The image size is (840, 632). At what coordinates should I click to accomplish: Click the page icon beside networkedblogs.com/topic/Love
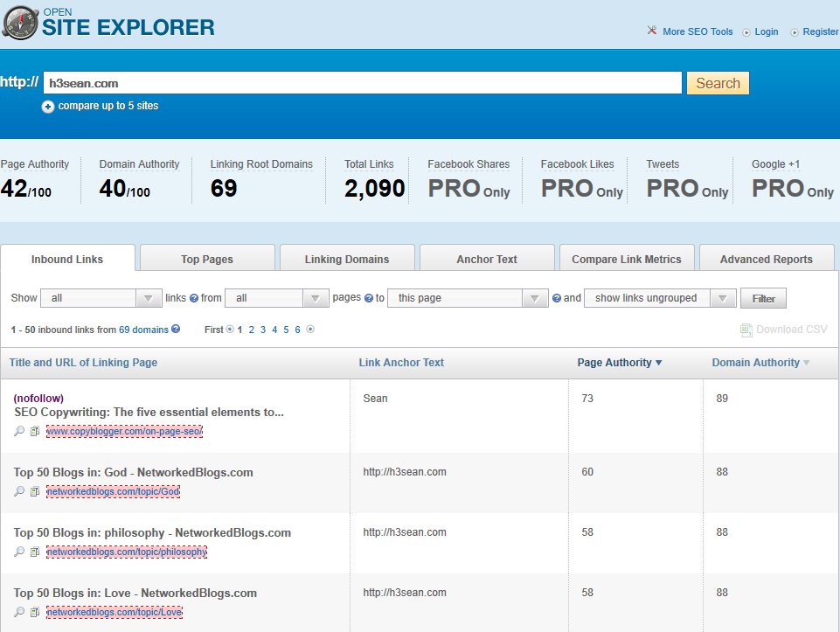[x=35, y=612]
